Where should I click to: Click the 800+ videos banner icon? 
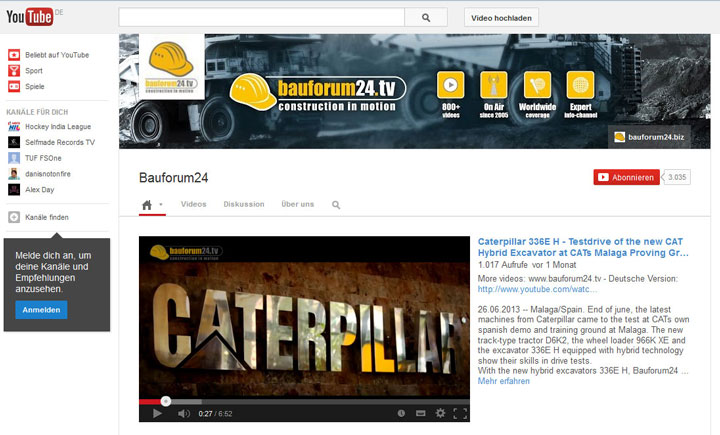[x=450, y=85]
